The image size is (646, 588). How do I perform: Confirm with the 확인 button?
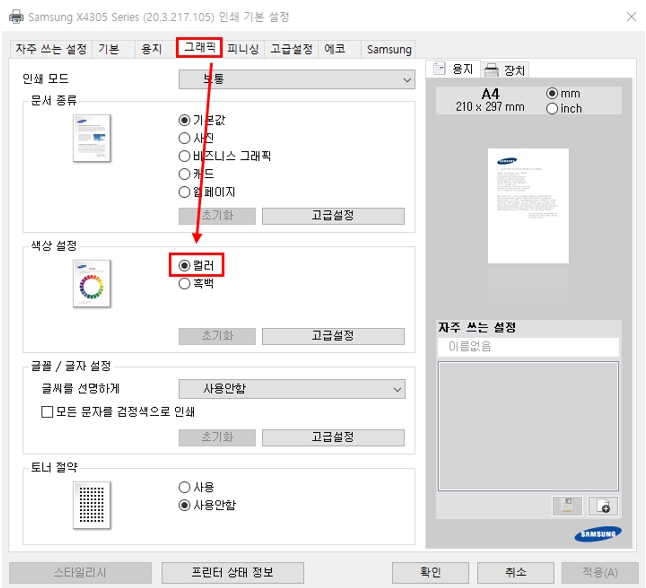(x=430, y=573)
